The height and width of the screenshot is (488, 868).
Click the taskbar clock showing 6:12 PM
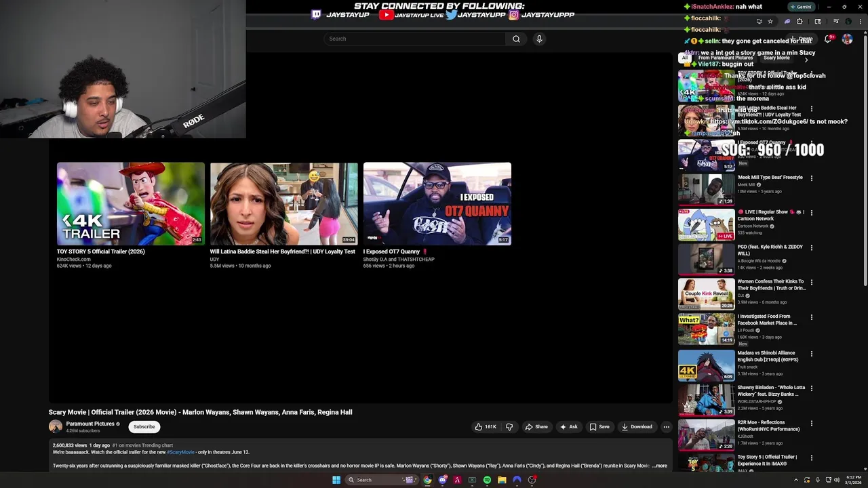[x=853, y=480]
